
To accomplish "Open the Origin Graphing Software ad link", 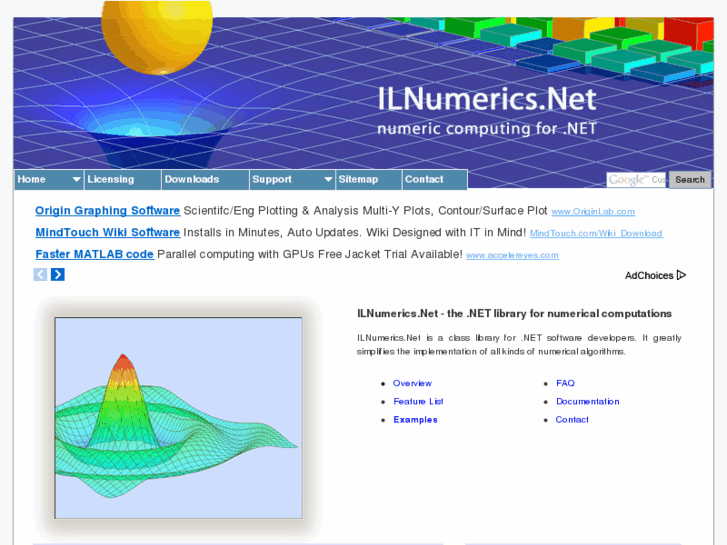I will click(x=108, y=211).
